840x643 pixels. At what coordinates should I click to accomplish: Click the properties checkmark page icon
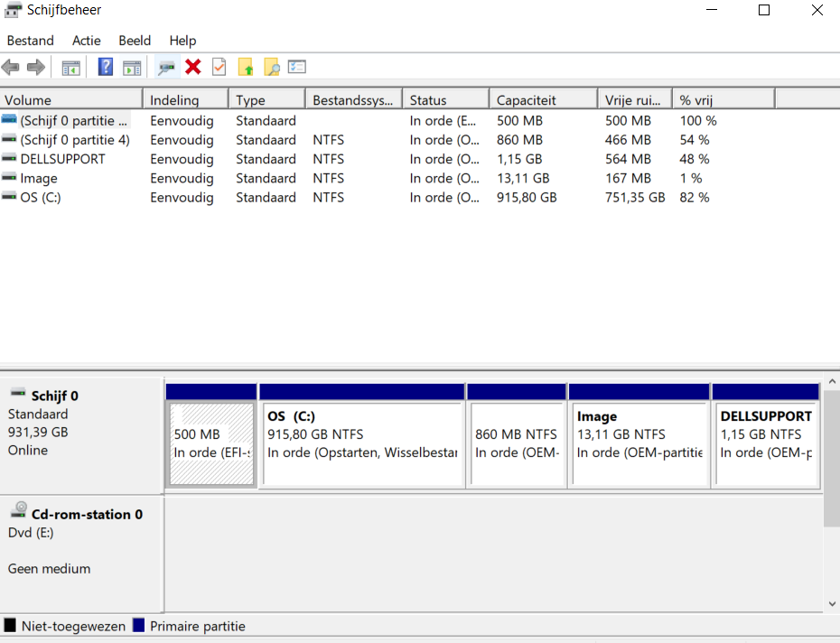click(219, 67)
